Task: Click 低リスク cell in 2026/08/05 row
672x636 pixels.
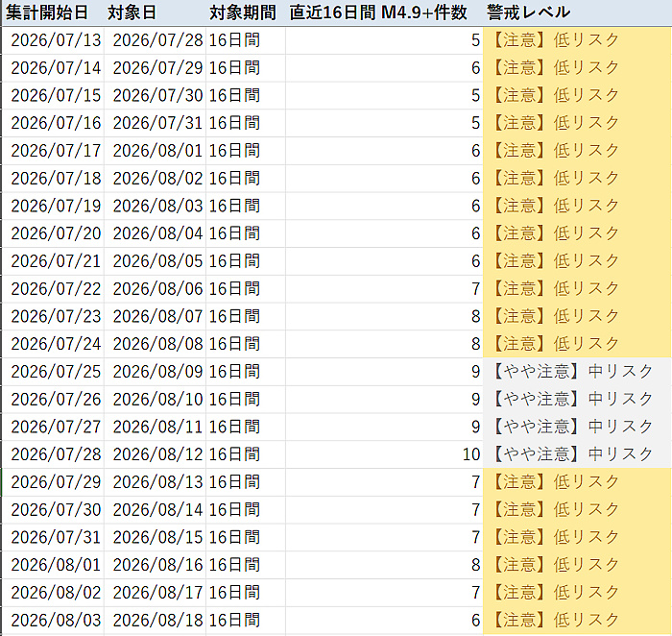Action: (x=577, y=260)
